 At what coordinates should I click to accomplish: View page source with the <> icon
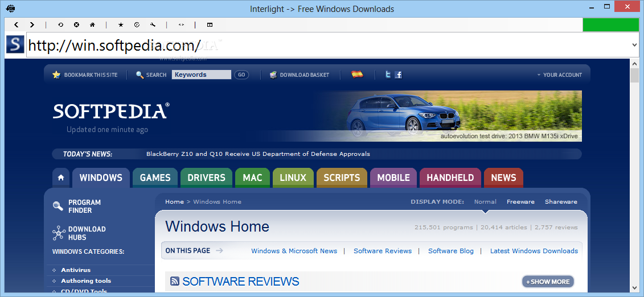pos(181,24)
